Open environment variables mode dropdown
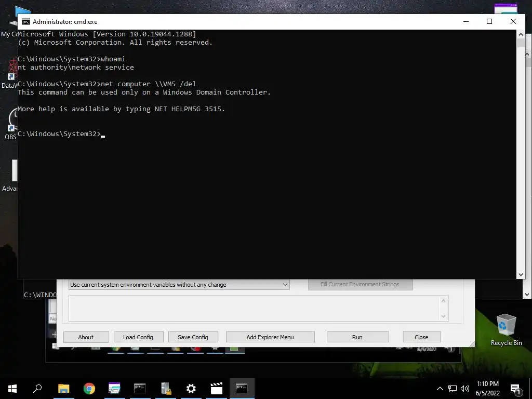The height and width of the screenshot is (399, 532). pyautogui.click(x=179, y=285)
